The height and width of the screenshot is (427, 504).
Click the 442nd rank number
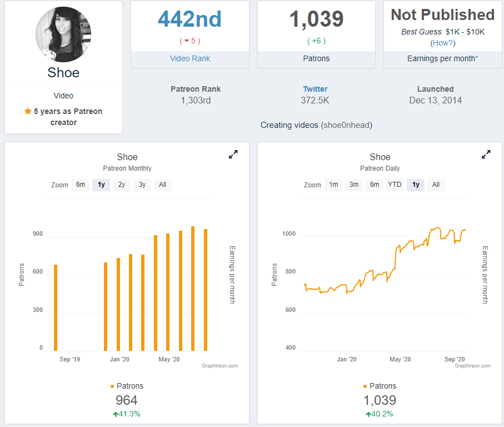[189, 19]
